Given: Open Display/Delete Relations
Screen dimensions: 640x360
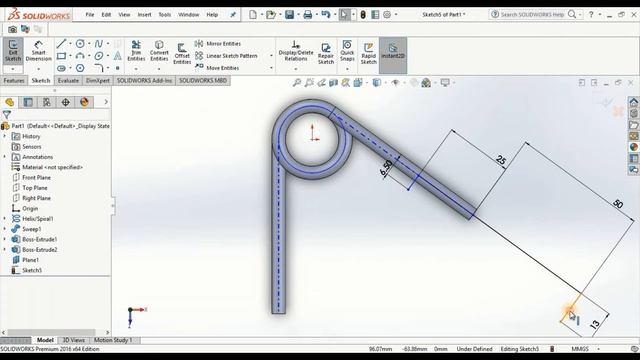Looking at the screenshot, I should tap(296, 51).
